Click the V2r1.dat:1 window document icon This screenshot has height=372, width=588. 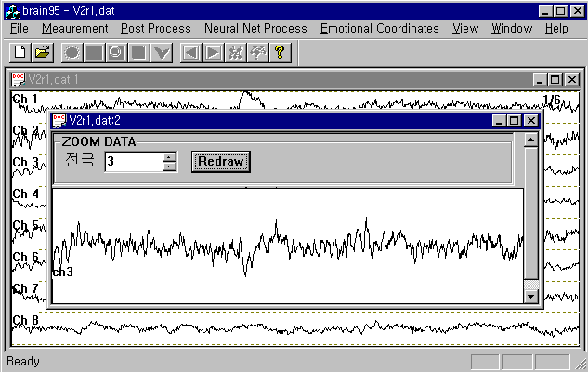point(18,80)
